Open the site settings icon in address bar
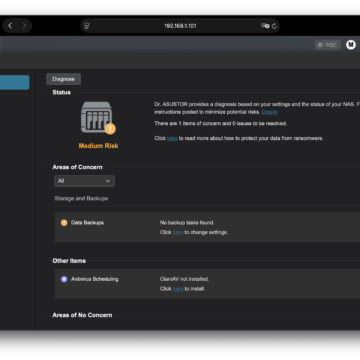 click(x=87, y=26)
